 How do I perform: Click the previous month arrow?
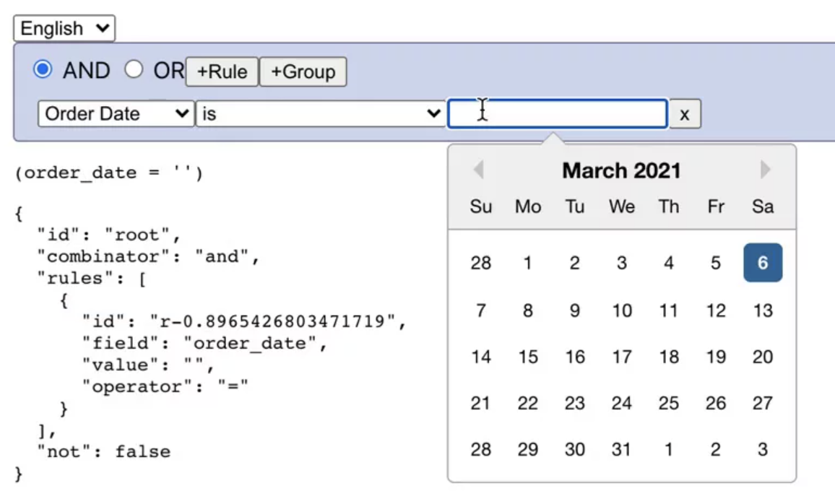(478, 169)
